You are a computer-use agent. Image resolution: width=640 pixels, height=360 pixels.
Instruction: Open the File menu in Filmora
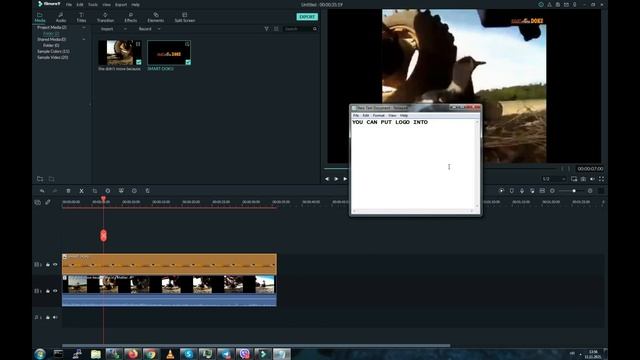click(x=69, y=4)
